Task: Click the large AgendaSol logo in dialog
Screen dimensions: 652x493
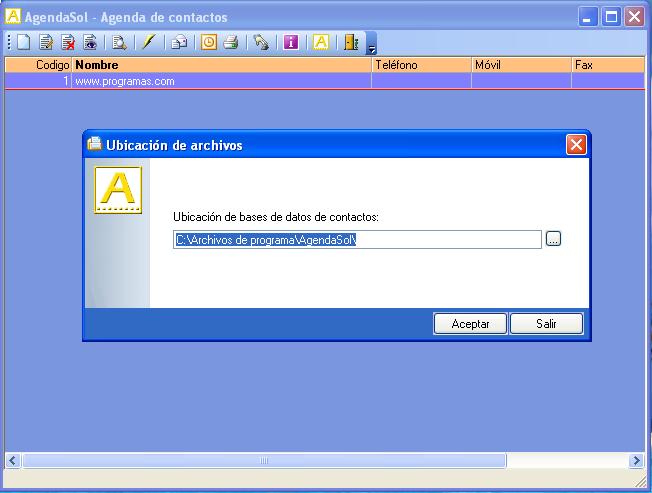Action: tap(118, 190)
